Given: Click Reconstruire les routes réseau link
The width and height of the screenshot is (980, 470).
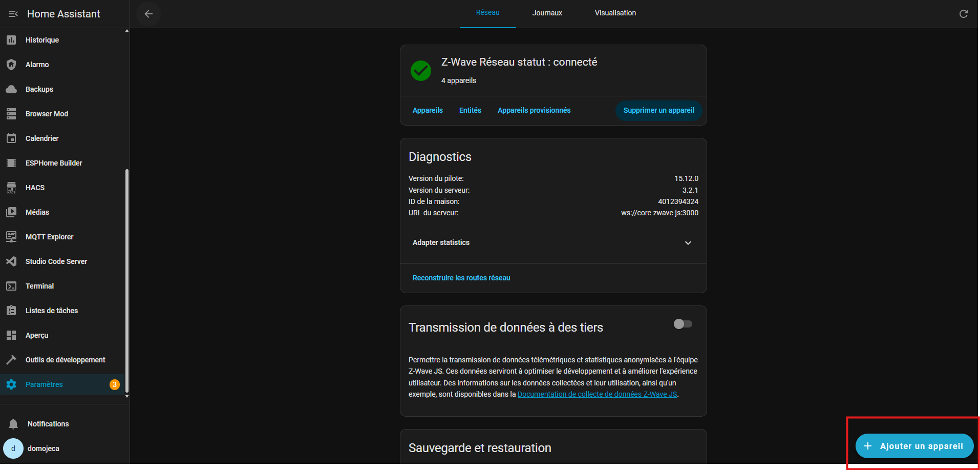Looking at the screenshot, I should (461, 278).
